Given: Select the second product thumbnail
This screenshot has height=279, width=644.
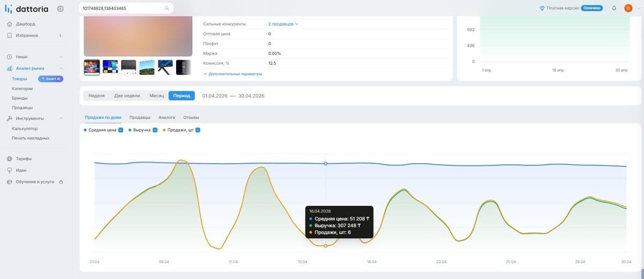Looking at the screenshot, I should pos(110,67).
